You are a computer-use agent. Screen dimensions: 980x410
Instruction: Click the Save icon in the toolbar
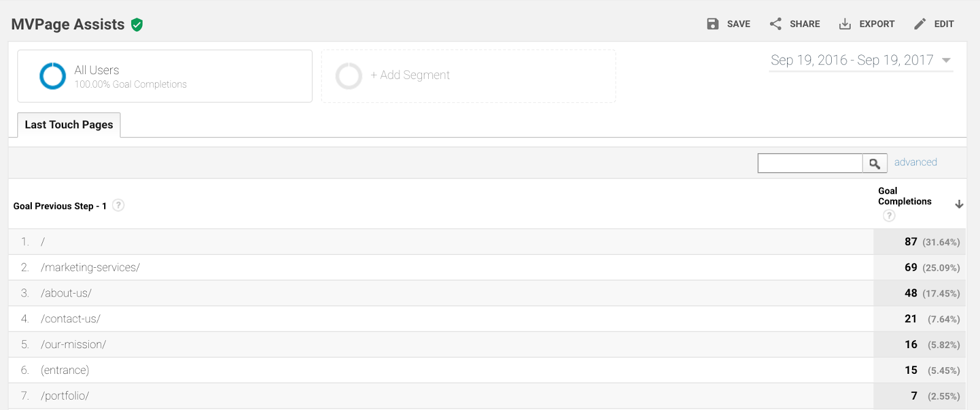pyautogui.click(x=712, y=23)
